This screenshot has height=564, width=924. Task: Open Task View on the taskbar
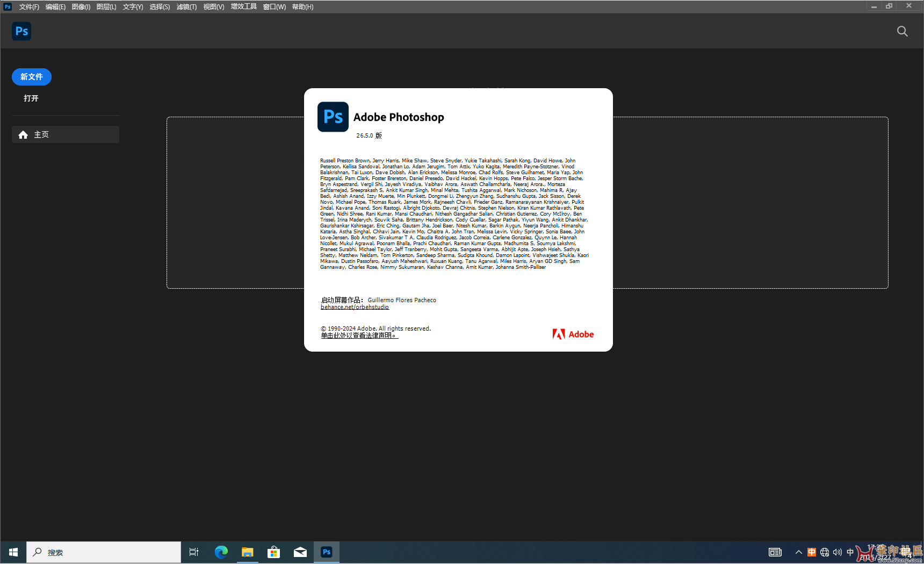[x=194, y=552]
